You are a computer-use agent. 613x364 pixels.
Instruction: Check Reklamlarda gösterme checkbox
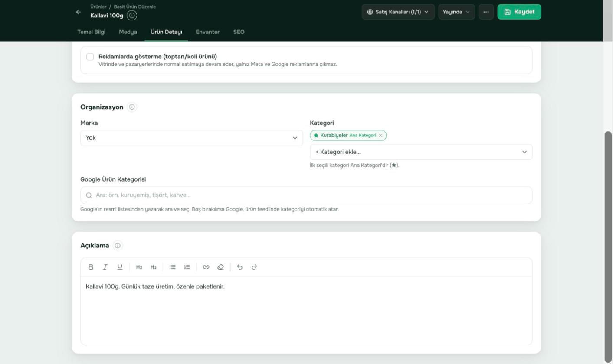click(x=90, y=57)
